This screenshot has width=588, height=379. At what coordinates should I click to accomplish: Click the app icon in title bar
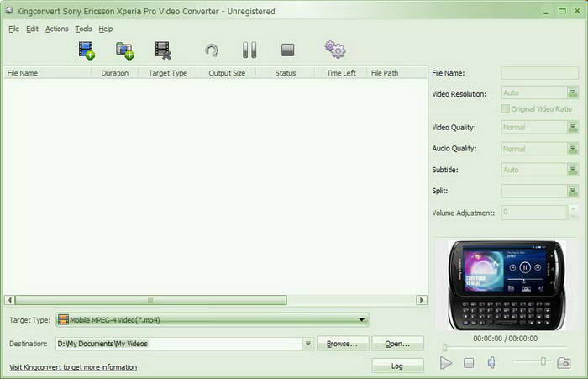(9, 11)
